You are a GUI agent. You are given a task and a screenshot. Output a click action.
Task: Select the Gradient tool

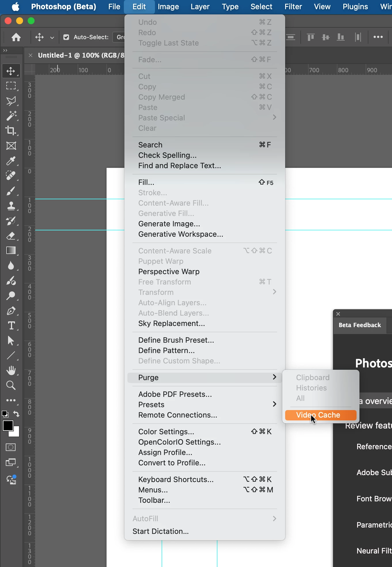click(x=11, y=251)
